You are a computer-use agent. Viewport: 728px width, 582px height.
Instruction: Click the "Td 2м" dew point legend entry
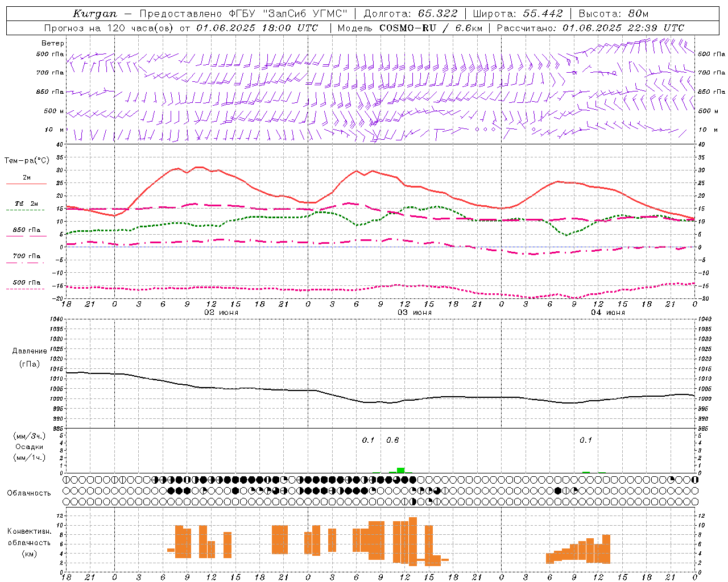27,203
